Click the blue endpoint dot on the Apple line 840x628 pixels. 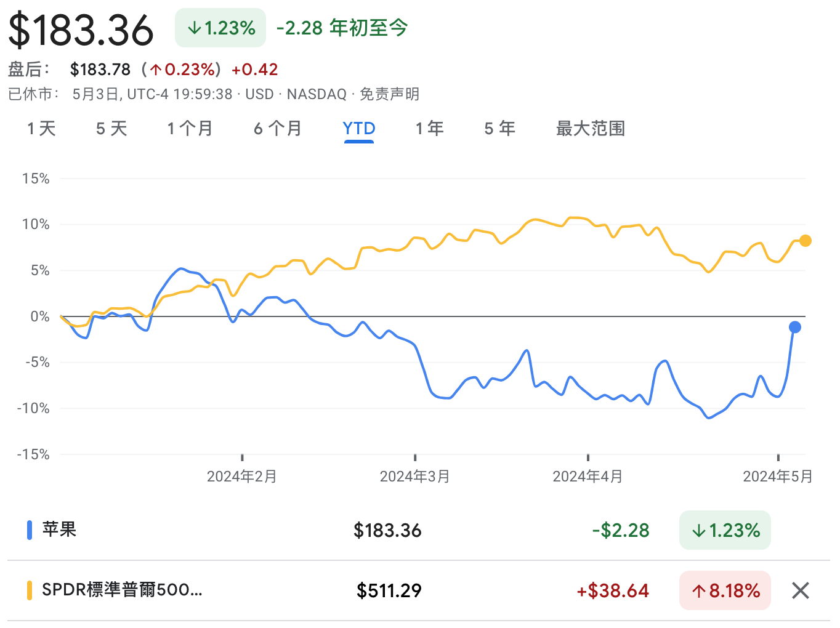point(796,327)
